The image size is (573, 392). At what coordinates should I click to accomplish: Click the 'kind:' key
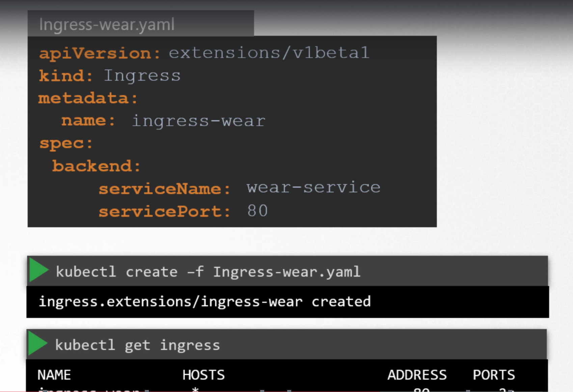(x=65, y=76)
